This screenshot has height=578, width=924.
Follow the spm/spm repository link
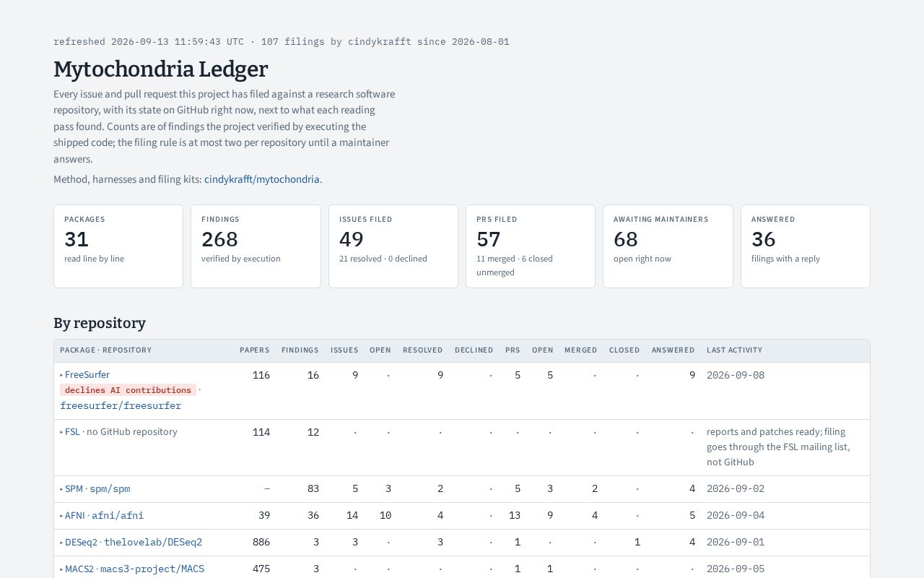click(x=110, y=489)
